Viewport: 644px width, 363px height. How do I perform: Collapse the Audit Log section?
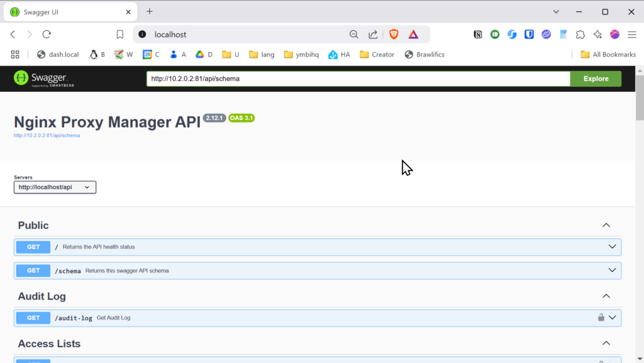(606, 296)
